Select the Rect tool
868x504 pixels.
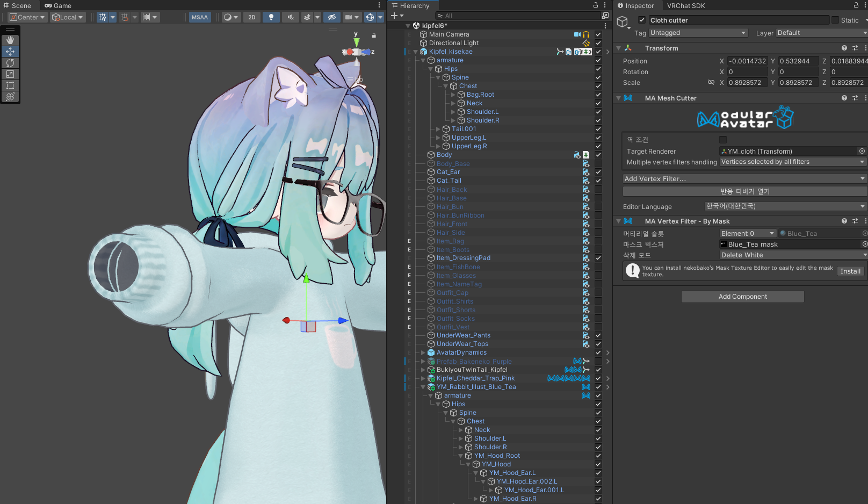tap(10, 85)
